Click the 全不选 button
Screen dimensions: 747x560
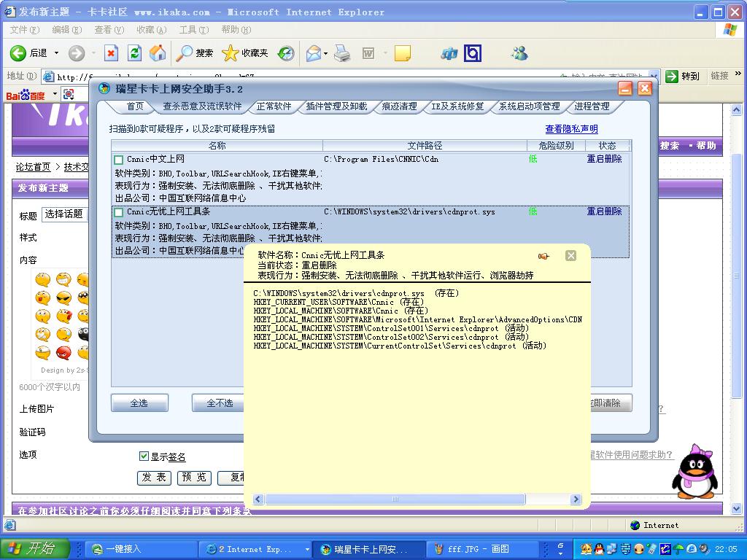pos(218,402)
